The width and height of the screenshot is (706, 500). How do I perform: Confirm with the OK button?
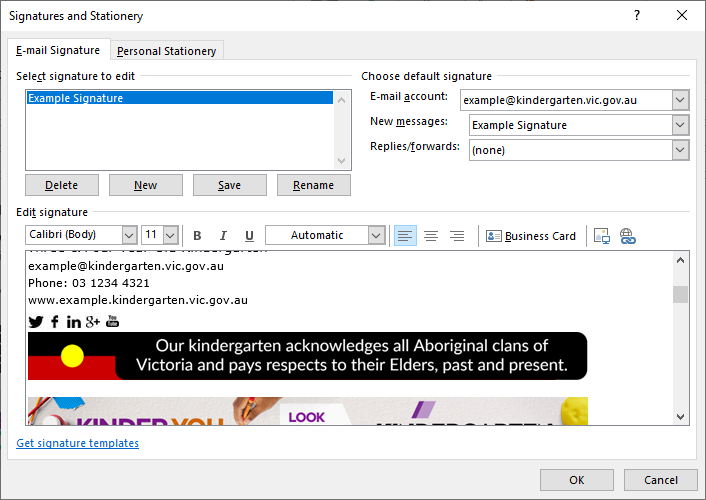click(577, 480)
